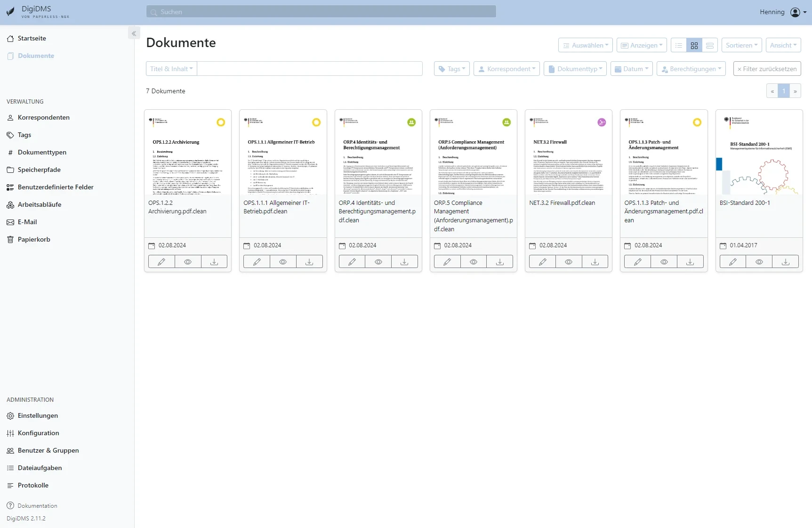Switch to detailed list view

pos(709,45)
